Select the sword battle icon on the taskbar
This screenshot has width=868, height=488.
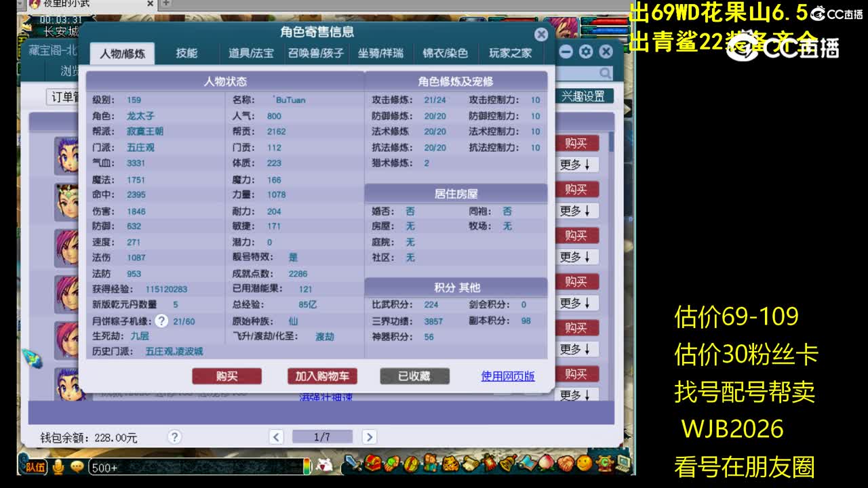(x=351, y=465)
